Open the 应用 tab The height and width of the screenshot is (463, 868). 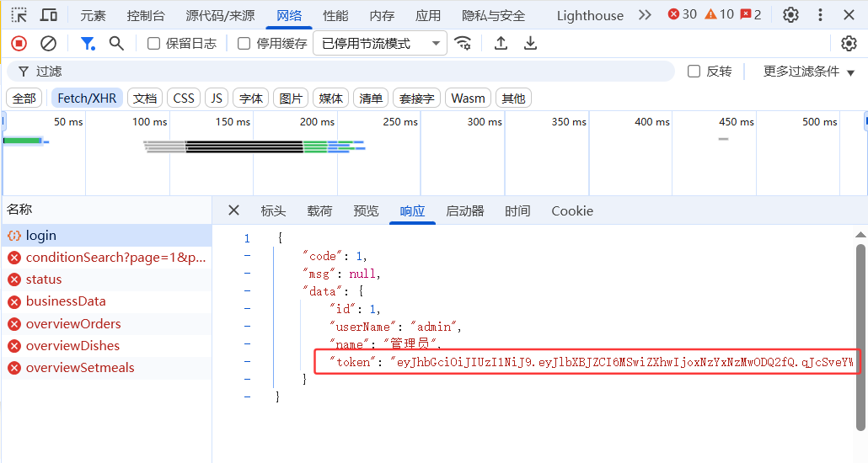pos(428,15)
